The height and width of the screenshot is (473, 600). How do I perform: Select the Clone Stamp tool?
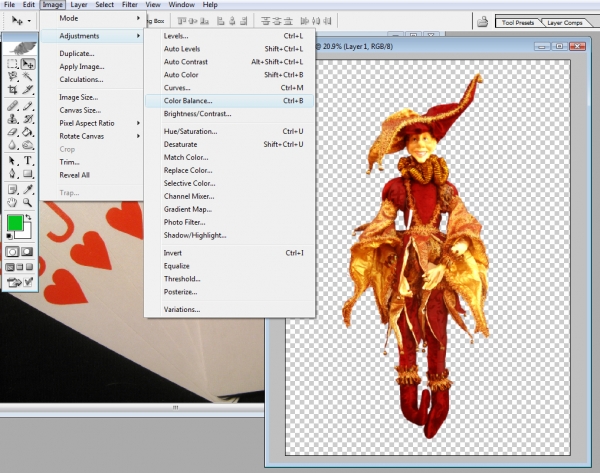pos(13,119)
